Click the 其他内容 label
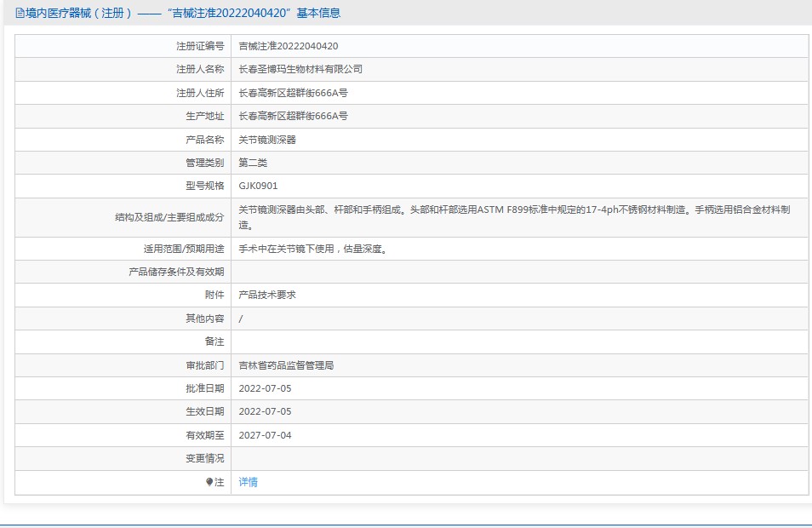Image resolution: width=812 pixels, height=528 pixels. click(204, 319)
